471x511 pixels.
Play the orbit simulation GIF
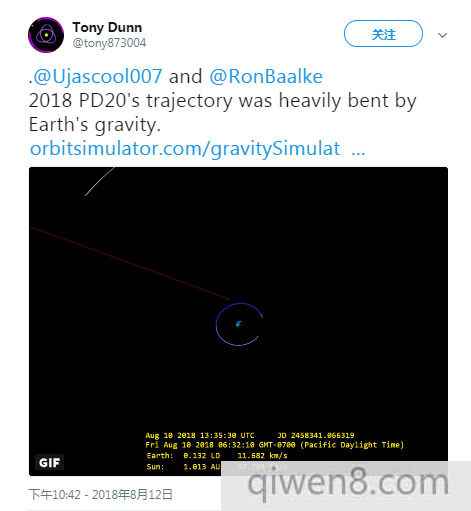coord(238,321)
